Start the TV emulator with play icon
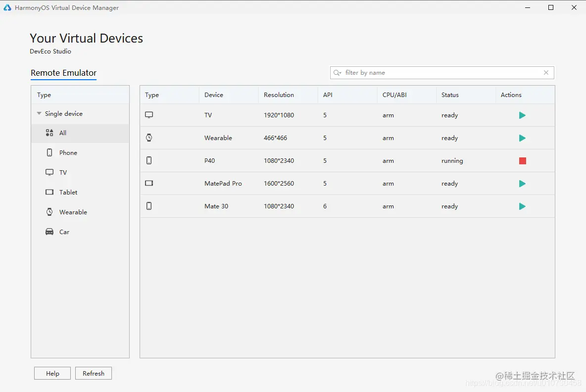This screenshot has width=586, height=392. coord(522,115)
